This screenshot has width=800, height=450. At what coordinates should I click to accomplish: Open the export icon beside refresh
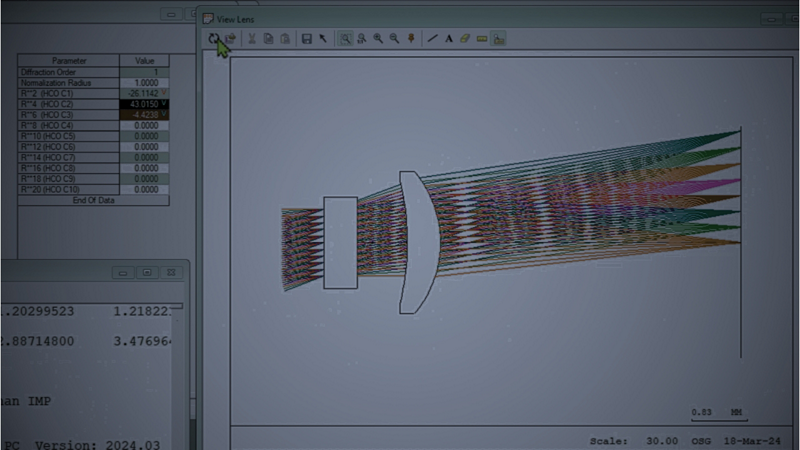pyautogui.click(x=231, y=39)
